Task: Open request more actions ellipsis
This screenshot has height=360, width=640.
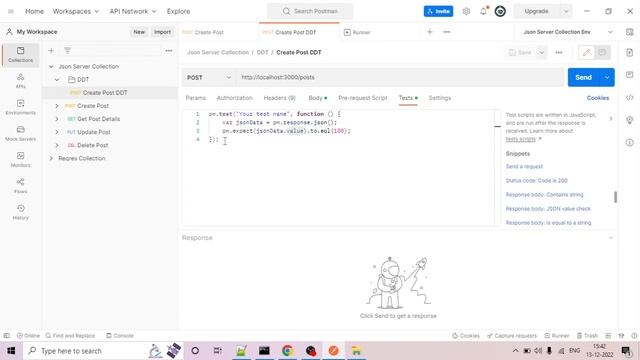Action: pos(558,52)
